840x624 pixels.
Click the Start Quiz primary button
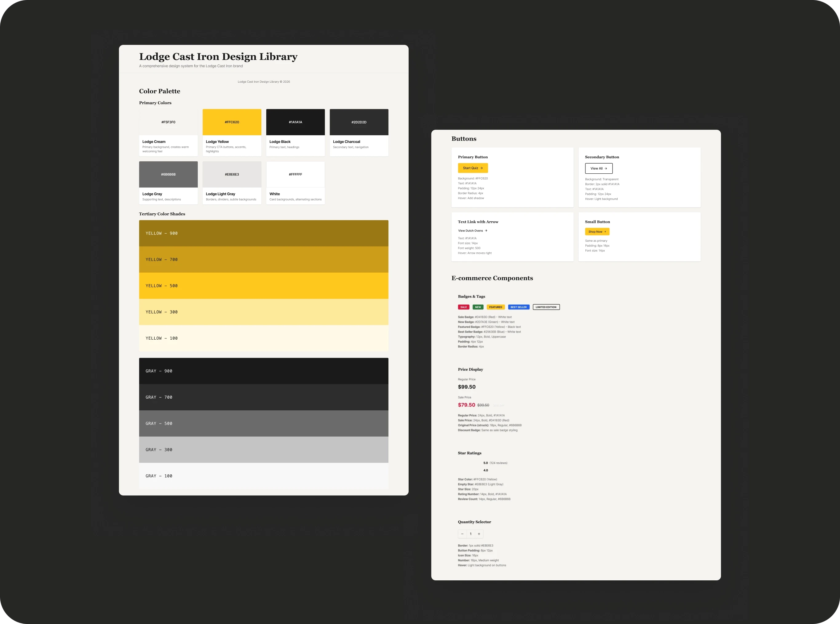pos(473,168)
